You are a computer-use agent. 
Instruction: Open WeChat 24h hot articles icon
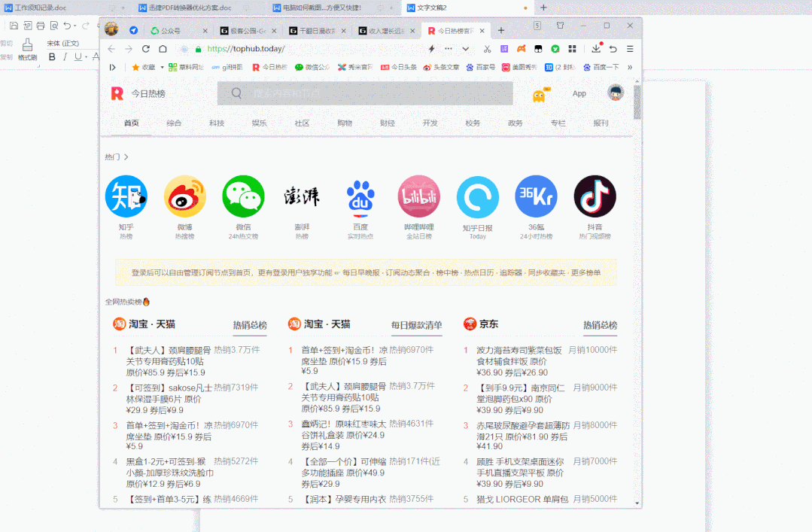tap(243, 196)
